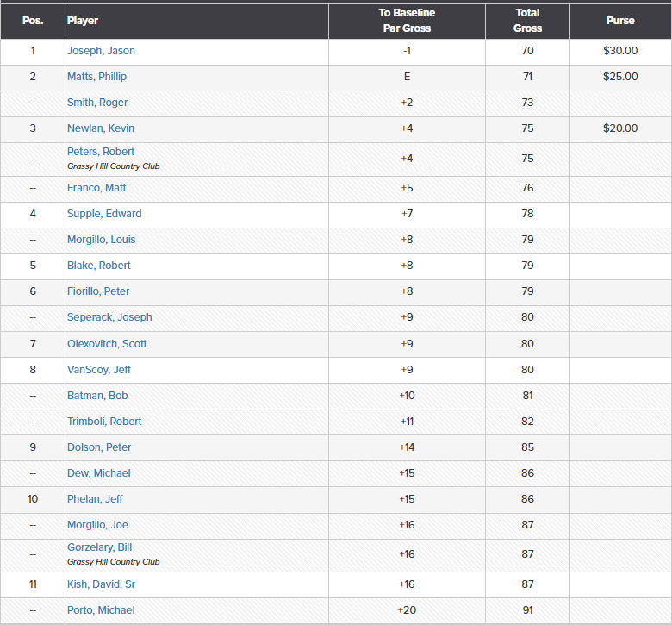672x625 pixels.
Task: View Supple, Edward's player details
Action: (104, 214)
